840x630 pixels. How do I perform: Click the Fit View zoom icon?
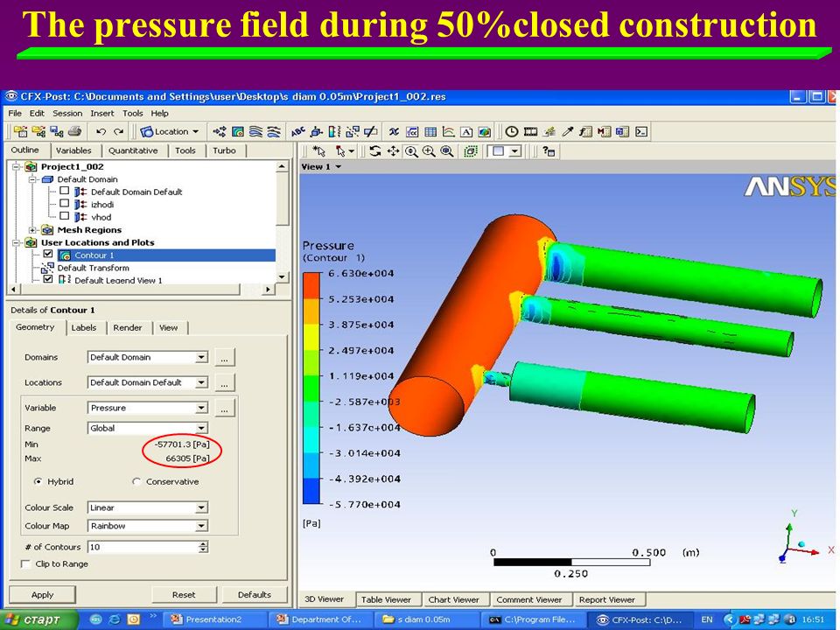[447, 151]
